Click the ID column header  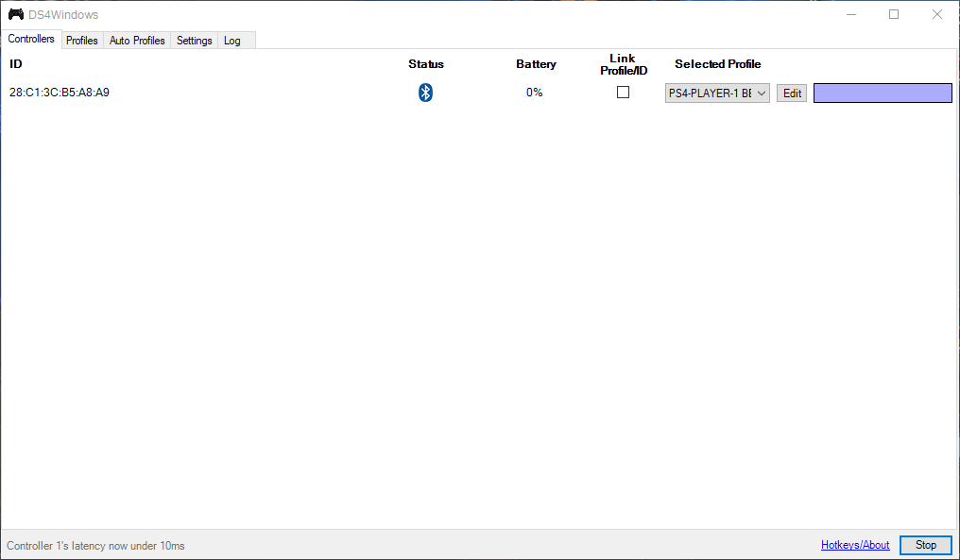click(15, 63)
